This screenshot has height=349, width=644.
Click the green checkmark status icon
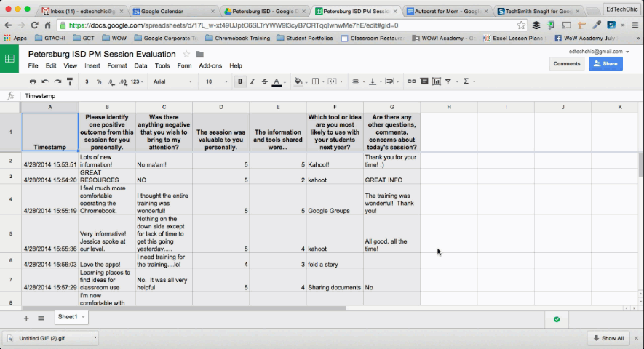[557, 319]
